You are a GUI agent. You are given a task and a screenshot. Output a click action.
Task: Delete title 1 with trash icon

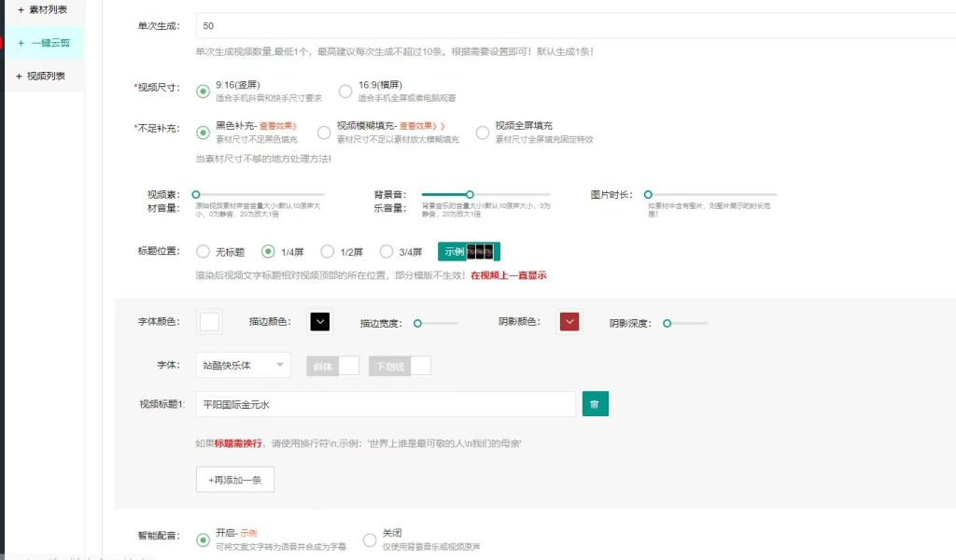point(595,404)
